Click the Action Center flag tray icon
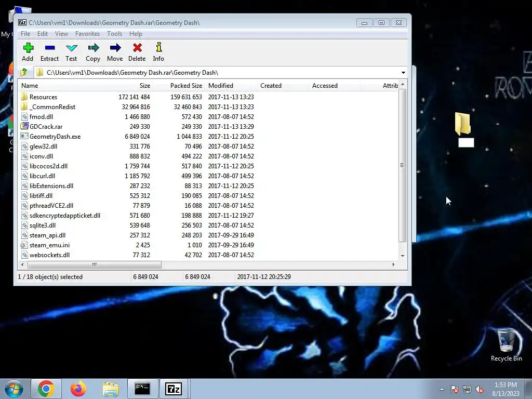This screenshot has height=399, width=532. 455,389
